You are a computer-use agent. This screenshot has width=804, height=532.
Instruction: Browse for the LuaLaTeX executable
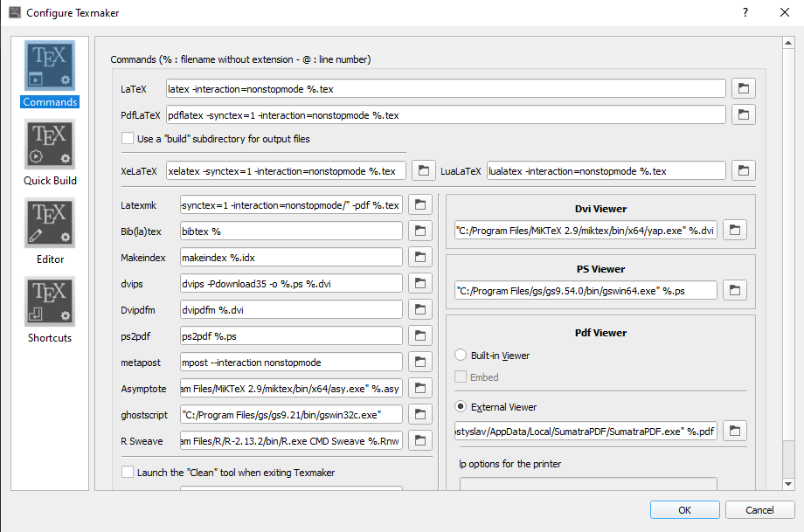(x=744, y=170)
